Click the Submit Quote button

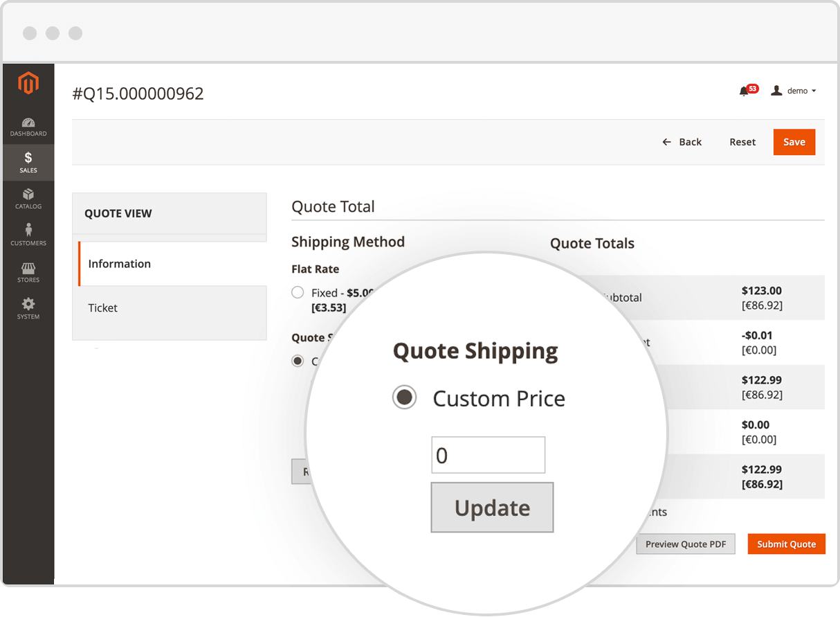click(x=786, y=544)
